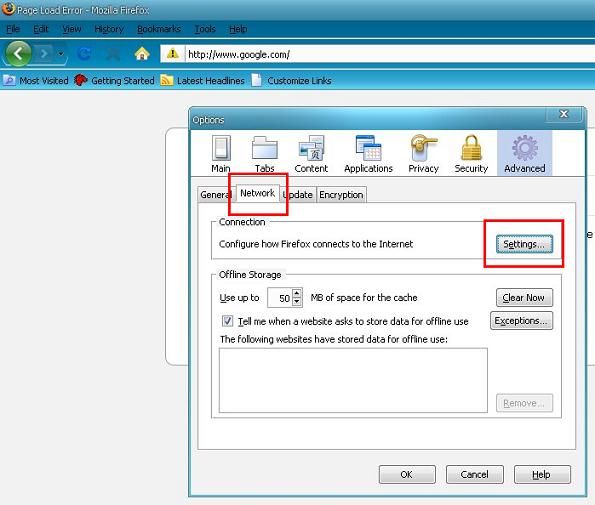
Task: Click the URL address bar field
Action: point(389,54)
